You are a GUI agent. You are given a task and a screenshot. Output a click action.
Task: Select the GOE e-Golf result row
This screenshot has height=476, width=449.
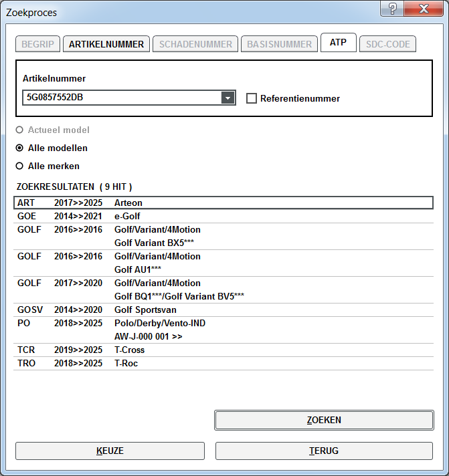tap(223, 216)
